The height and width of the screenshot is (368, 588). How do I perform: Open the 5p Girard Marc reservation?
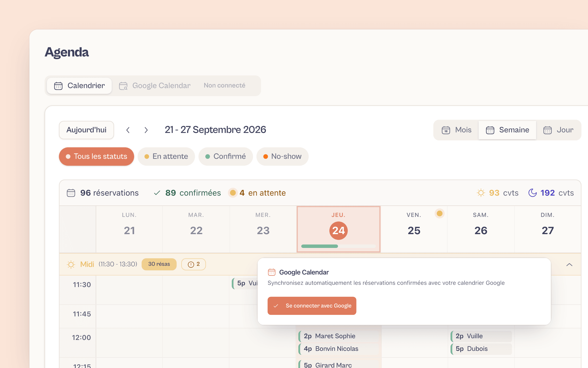click(x=339, y=364)
